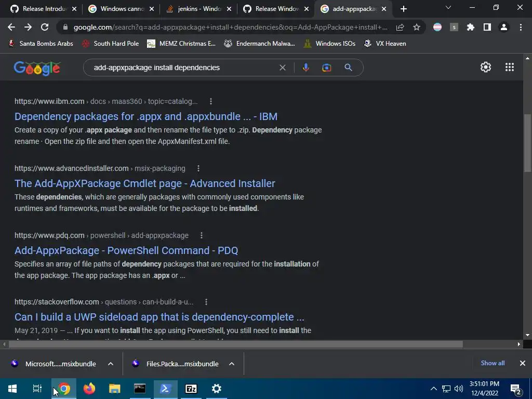Open the Extensions puzzle icon
Screen dimensions: 532x399
470,27
